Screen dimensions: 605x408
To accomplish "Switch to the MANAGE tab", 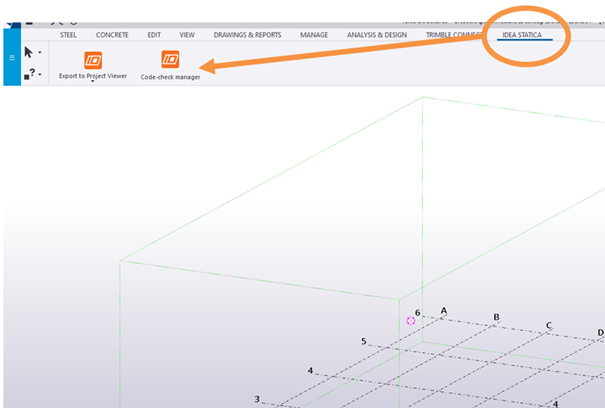I will (x=314, y=34).
